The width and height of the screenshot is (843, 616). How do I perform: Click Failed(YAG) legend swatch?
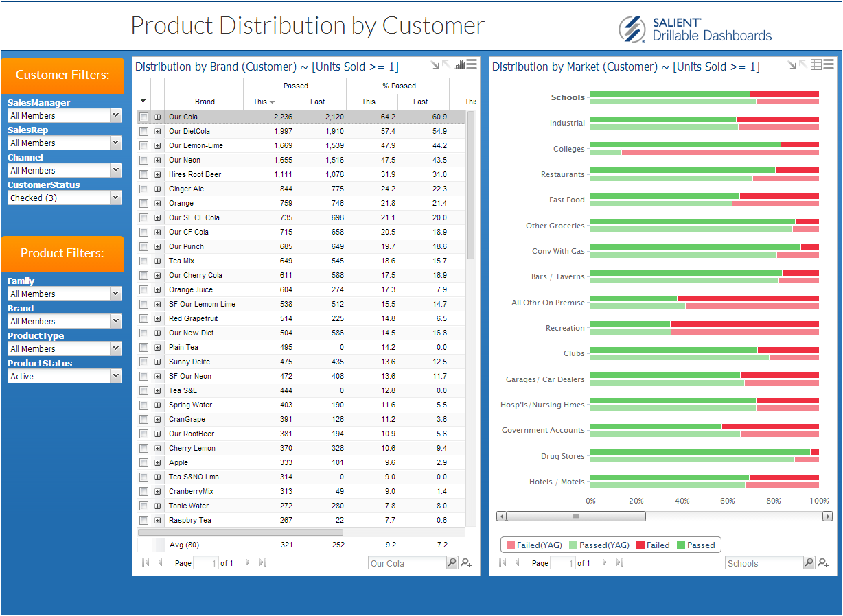coord(510,545)
